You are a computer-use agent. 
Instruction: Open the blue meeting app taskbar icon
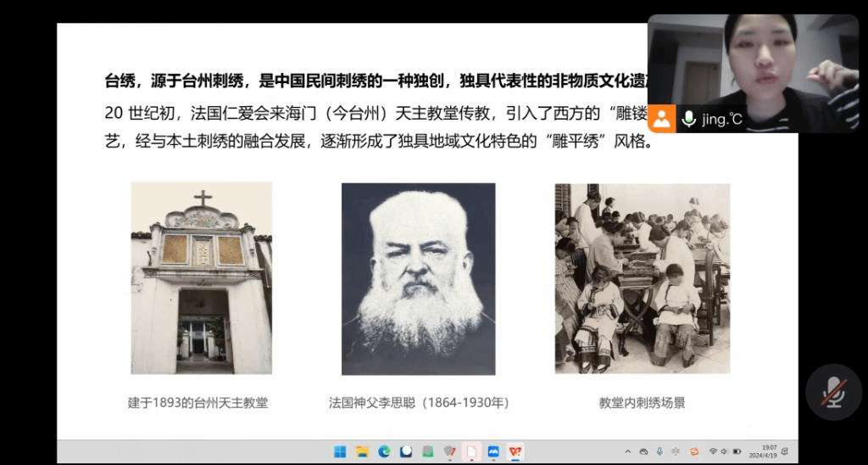[x=494, y=451]
